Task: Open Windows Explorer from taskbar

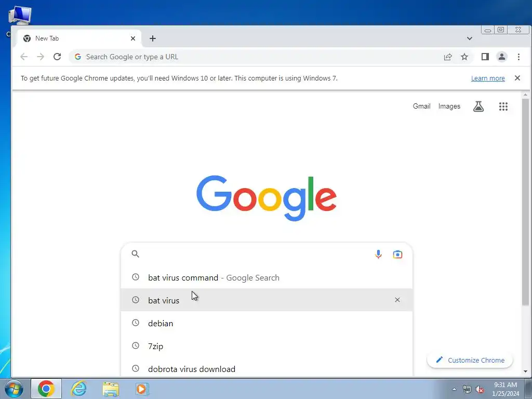Action: (x=111, y=389)
